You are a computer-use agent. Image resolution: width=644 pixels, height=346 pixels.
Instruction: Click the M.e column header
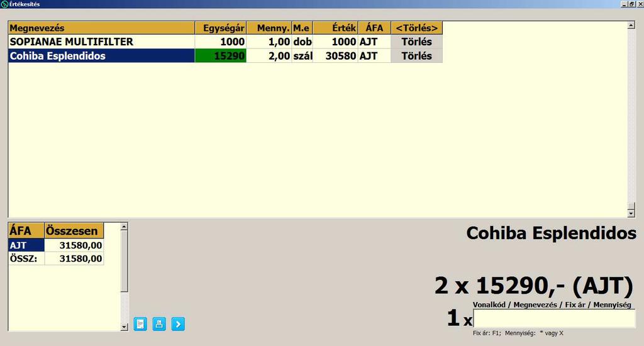[x=303, y=28]
